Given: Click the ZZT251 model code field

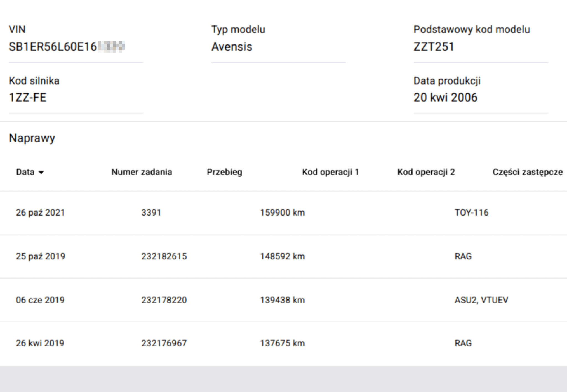Looking at the screenshot, I should [x=434, y=46].
